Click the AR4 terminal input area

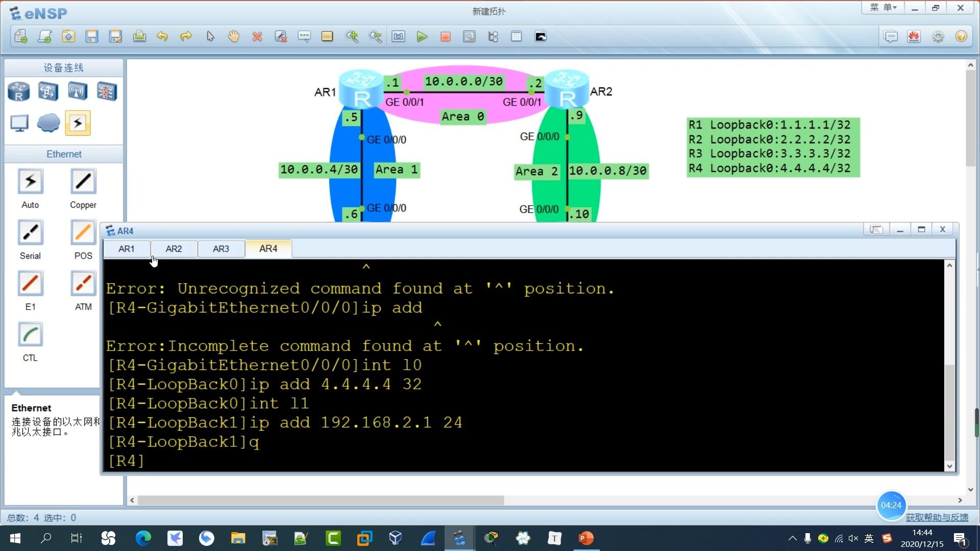click(x=524, y=365)
